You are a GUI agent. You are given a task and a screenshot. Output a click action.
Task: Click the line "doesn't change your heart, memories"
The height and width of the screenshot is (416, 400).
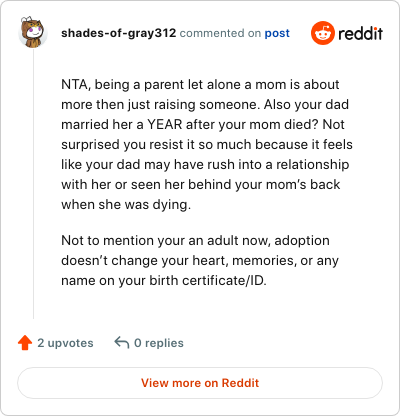coord(200,261)
